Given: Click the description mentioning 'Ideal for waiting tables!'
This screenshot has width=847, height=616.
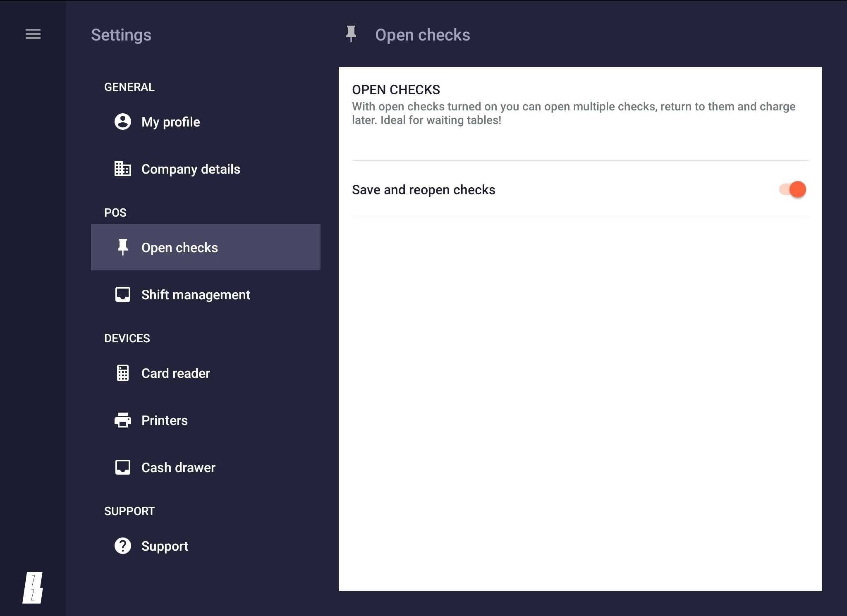Looking at the screenshot, I should tap(574, 113).
